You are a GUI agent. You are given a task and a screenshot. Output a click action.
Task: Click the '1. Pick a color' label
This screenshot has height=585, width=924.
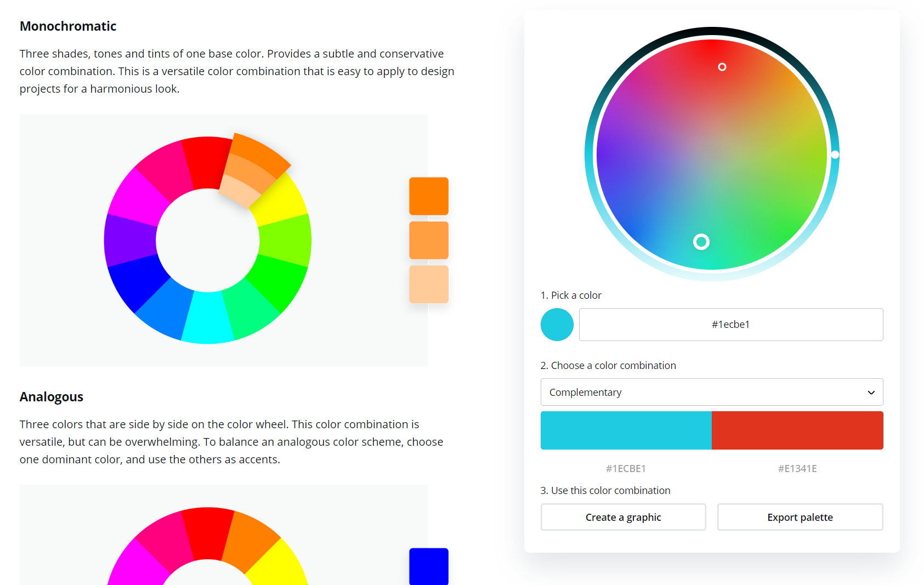(571, 296)
